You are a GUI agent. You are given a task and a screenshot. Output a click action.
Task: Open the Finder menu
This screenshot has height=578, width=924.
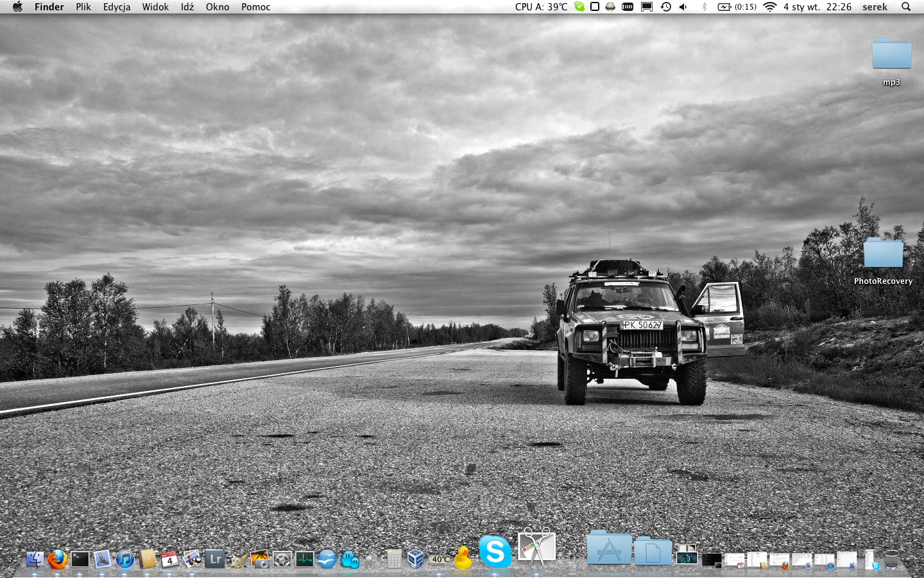(x=49, y=6)
